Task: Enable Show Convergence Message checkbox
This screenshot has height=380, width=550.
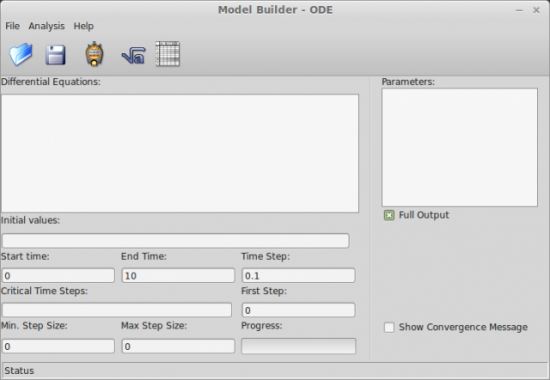Action: (389, 327)
